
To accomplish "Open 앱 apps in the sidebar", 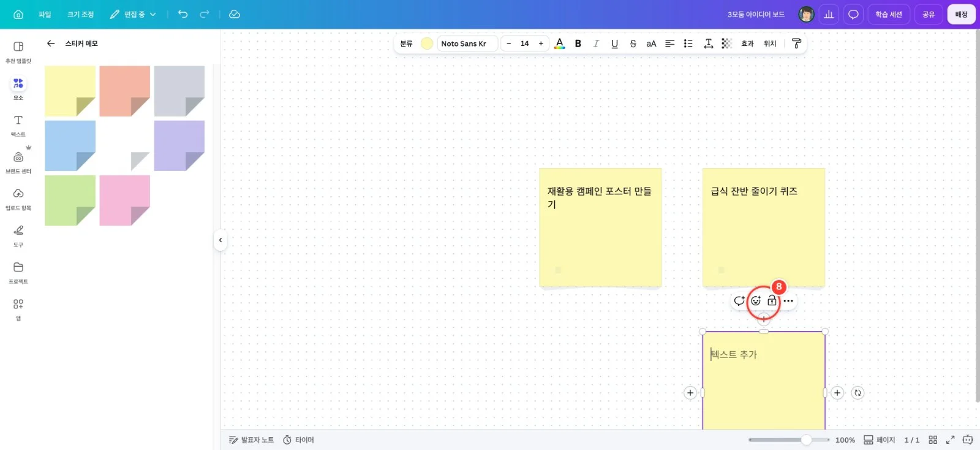I will 18,310.
